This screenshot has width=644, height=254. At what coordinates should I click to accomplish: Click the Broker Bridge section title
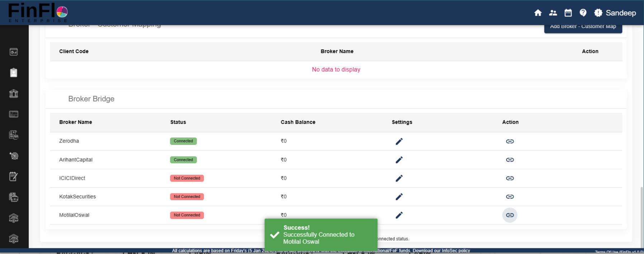91,99
